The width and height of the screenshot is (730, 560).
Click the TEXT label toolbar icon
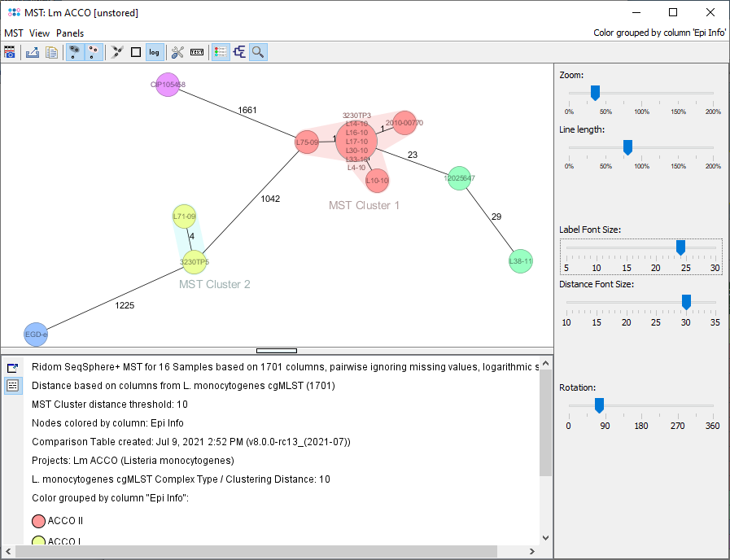point(197,52)
